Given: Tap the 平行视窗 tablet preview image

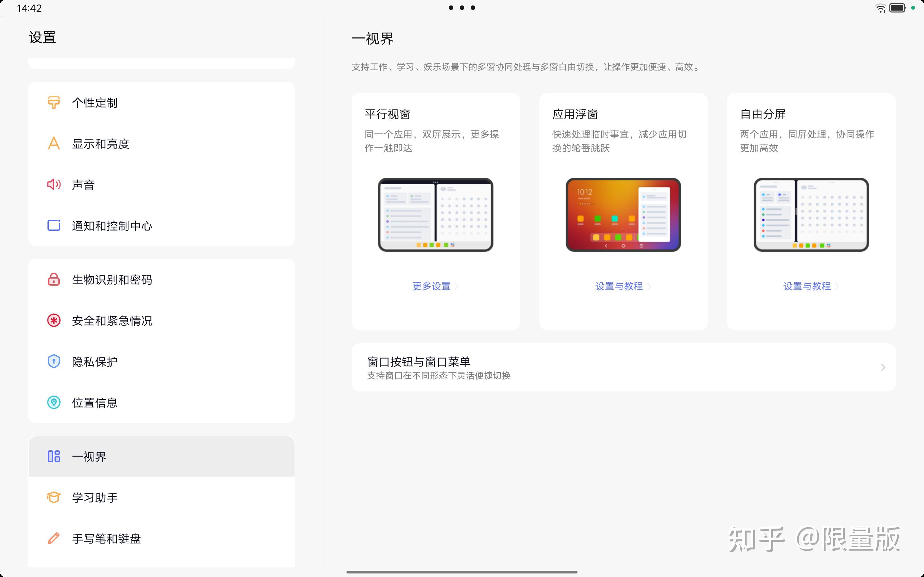Looking at the screenshot, I should [435, 214].
